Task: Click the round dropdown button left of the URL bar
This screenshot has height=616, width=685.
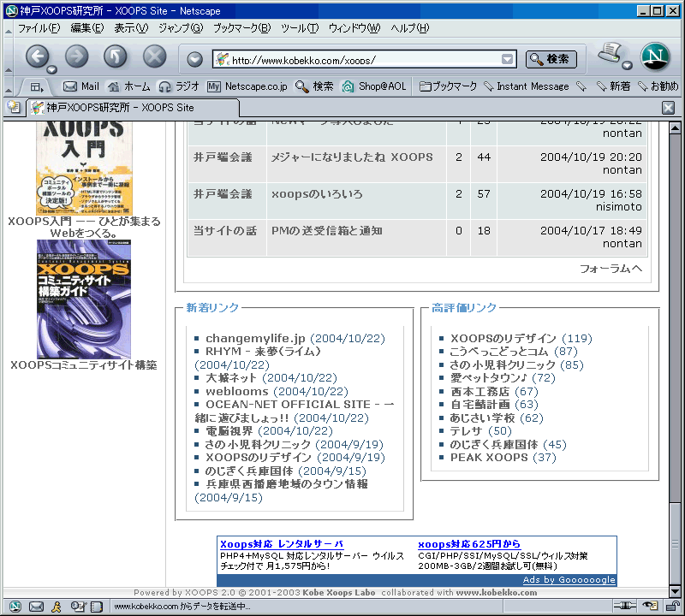Action: coord(195,59)
